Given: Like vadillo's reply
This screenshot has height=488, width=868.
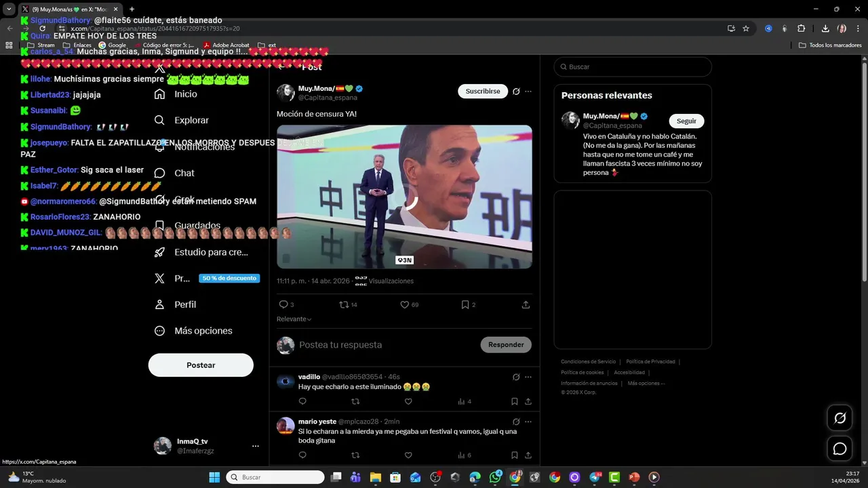Looking at the screenshot, I should point(408,401).
